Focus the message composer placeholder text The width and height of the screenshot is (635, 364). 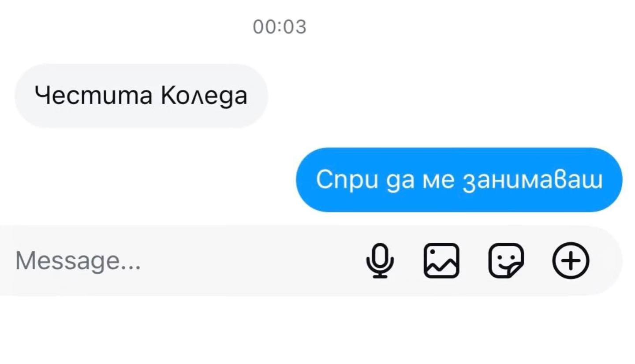click(x=78, y=261)
